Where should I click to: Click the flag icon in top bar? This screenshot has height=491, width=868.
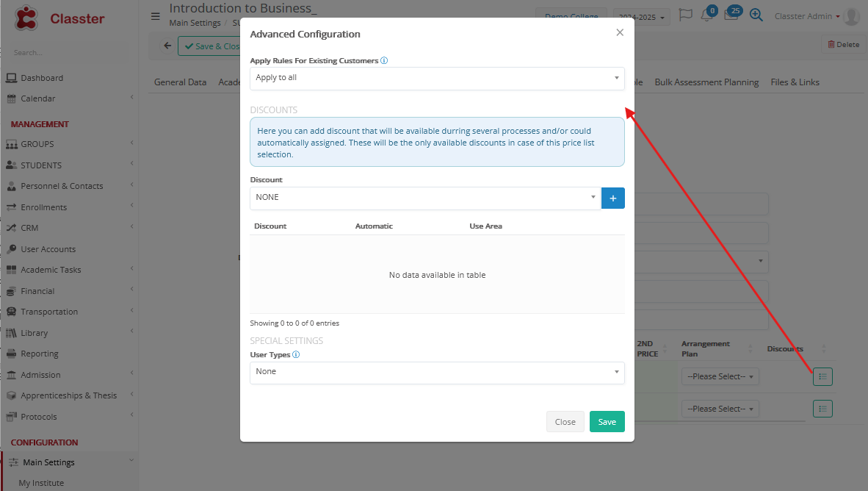click(x=685, y=15)
